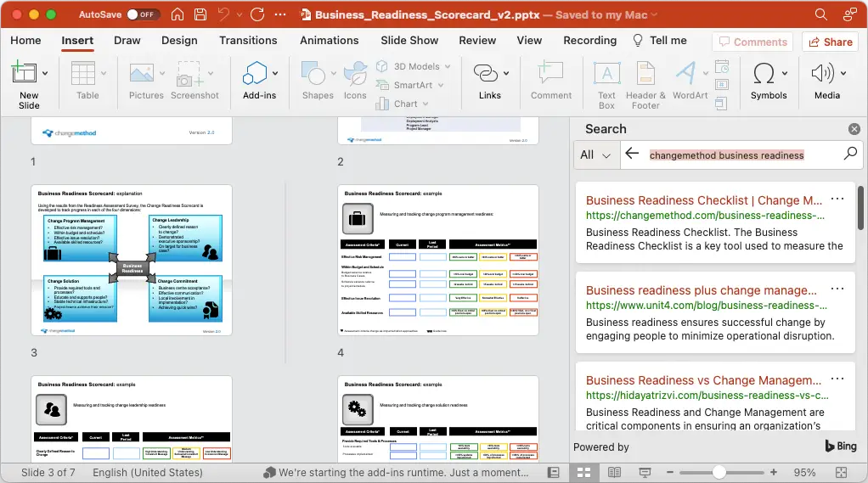This screenshot has height=483, width=868.
Task: Open the more commands ellipsis in title bar
Action: (280, 14)
